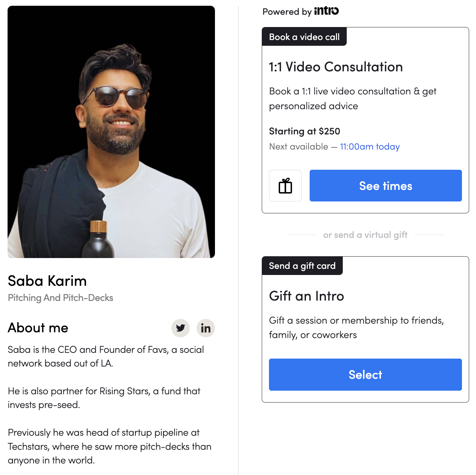Open Saba Karim's Twitter profile icon
The height and width of the screenshot is (475, 476).
coord(180,328)
